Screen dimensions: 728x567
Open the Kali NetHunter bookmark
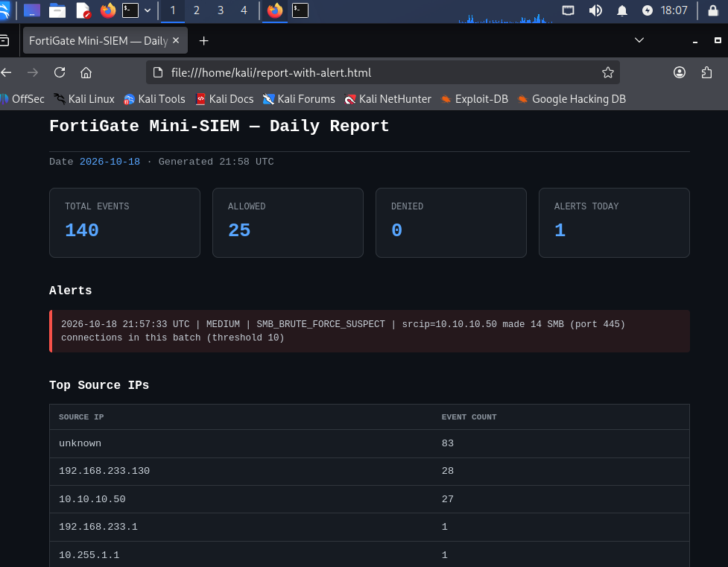pos(387,99)
